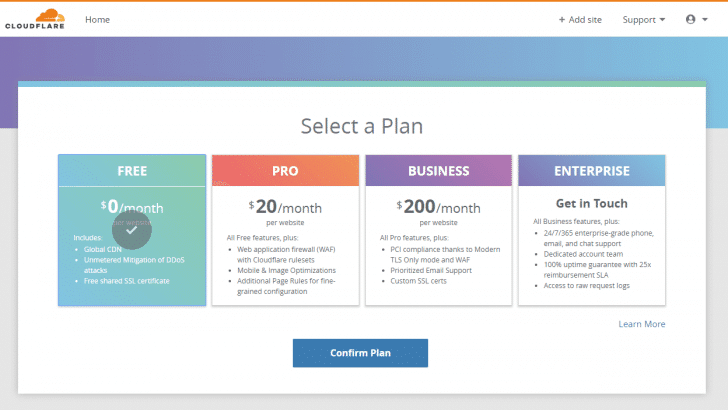This screenshot has height=410, width=728.
Task: Open the Support dropdown menu
Action: 644,19
